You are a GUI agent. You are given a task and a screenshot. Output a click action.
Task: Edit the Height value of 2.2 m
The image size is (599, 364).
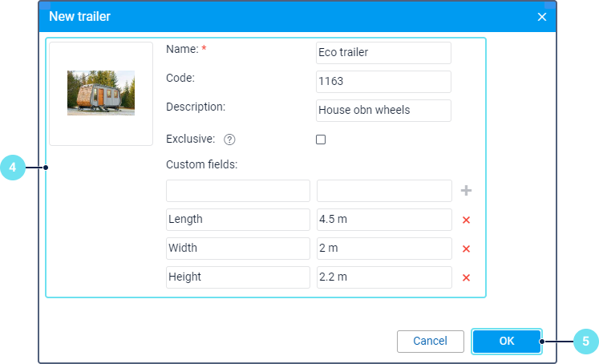pyautogui.click(x=383, y=277)
